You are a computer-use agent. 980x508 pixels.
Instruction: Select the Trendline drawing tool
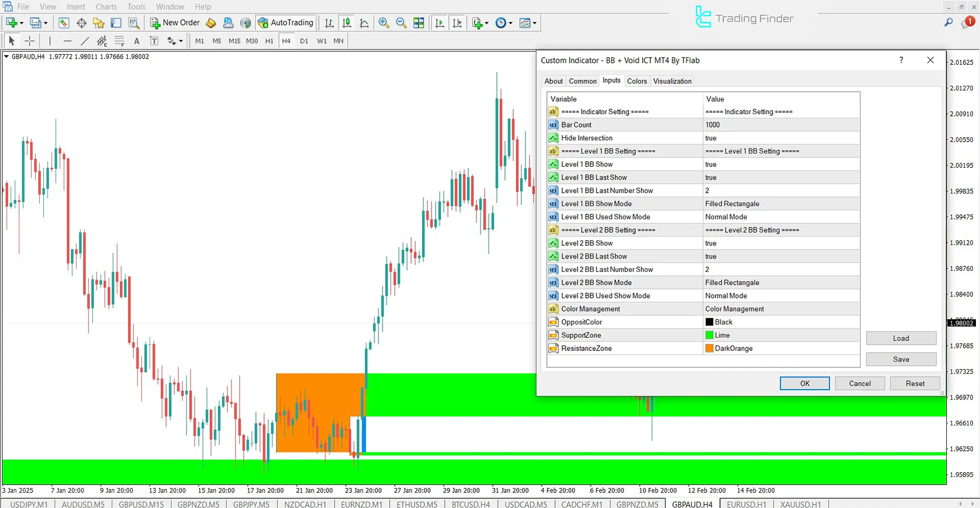[85, 40]
